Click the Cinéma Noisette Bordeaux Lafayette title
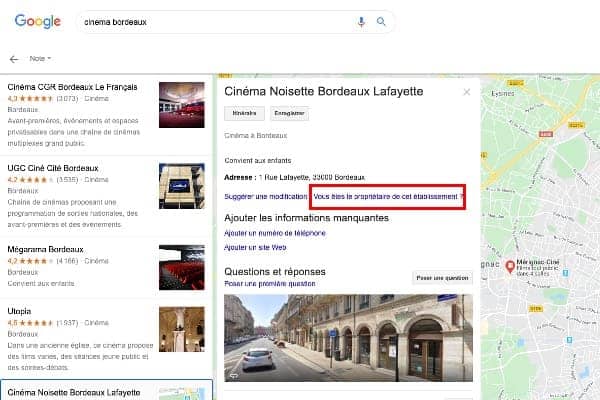 pyautogui.click(x=324, y=91)
